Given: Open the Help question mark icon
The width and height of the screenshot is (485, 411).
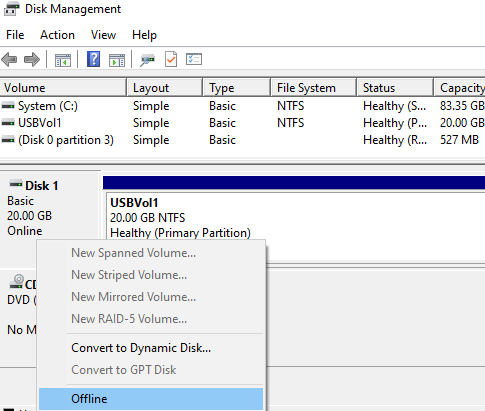Looking at the screenshot, I should tap(94, 59).
